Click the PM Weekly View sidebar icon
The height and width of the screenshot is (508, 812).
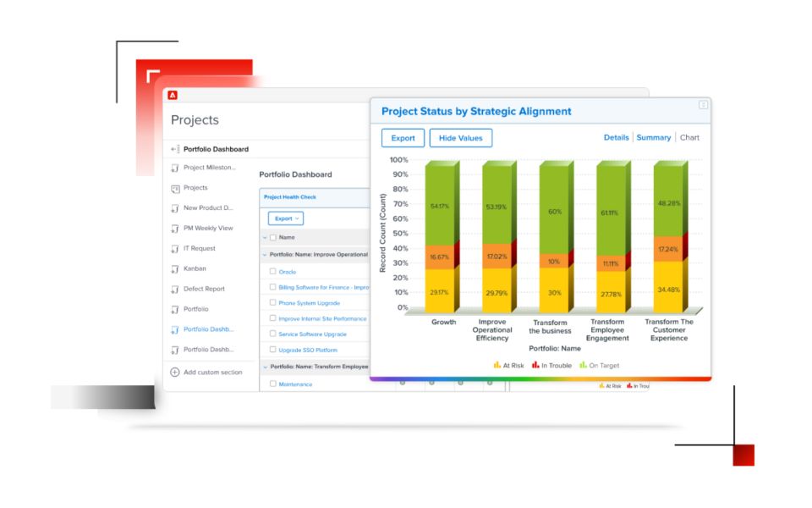[x=175, y=228]
